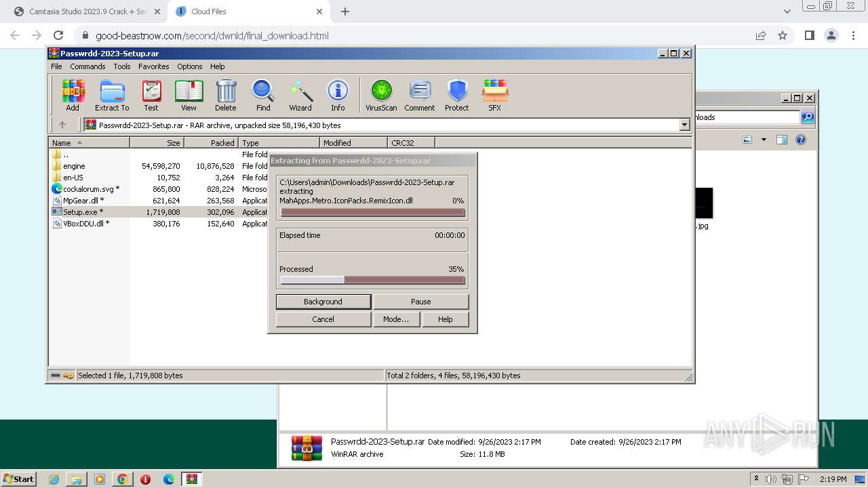This screenshot has height=488, width=868.
Task: Click the processed progress bar
Action: point(373,280)
